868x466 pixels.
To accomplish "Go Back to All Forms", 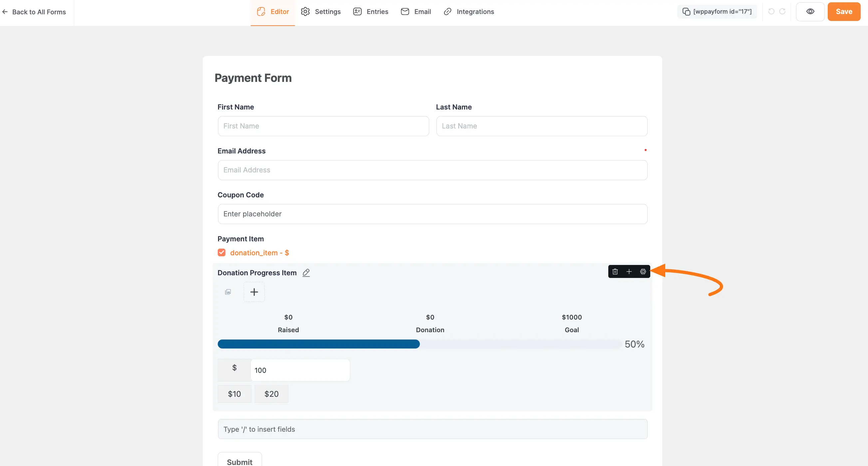I will [x=34, y=12].
